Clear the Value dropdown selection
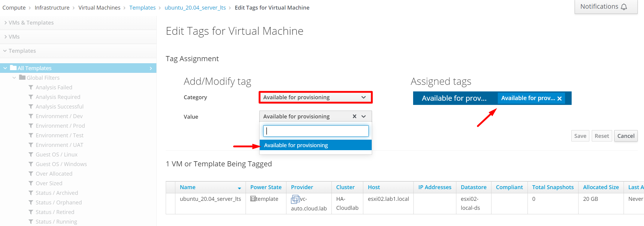Viewport: 644px width, 226px height. (x=355, y=116)
